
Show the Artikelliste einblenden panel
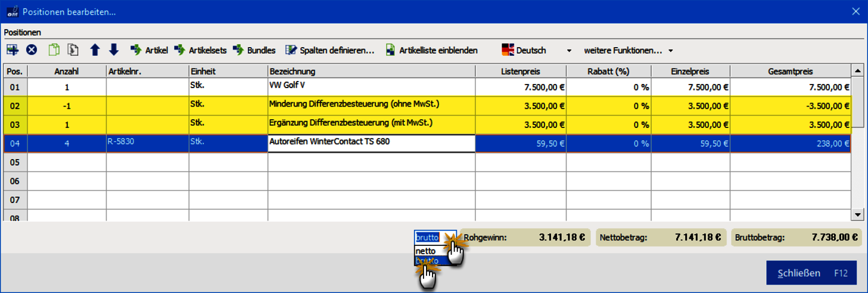pos(431,51)
